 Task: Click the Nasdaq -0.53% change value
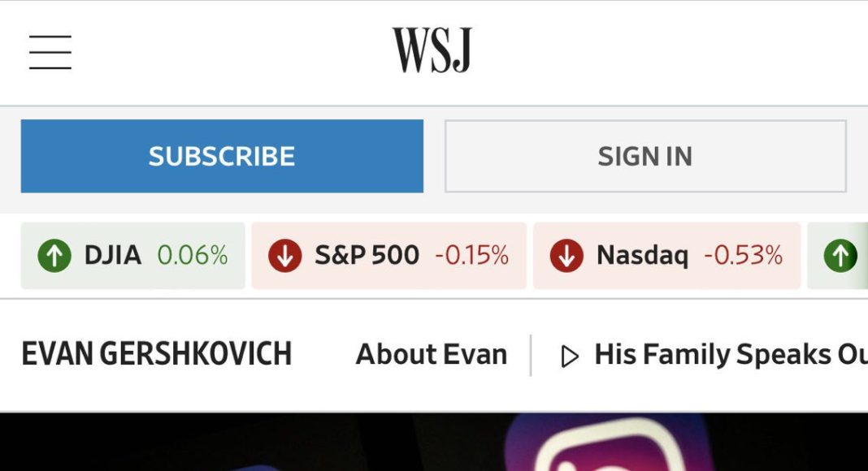click(744, 257)
